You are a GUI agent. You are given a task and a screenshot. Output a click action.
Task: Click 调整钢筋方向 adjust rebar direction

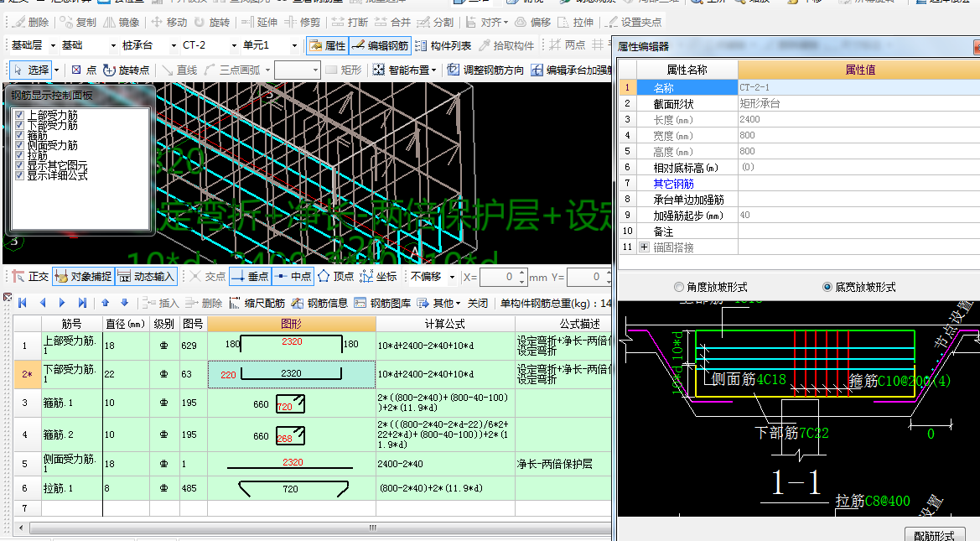coord(485,70)
